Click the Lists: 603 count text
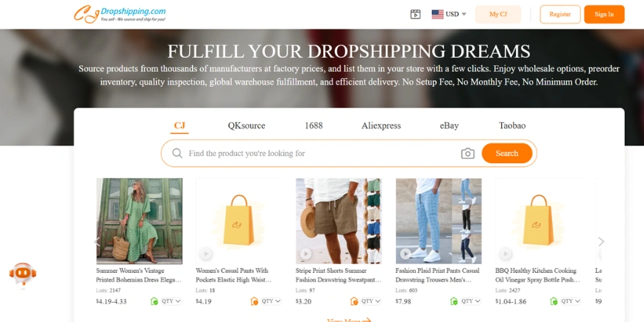Image resolution: width=644 pixels, height=322 pixels. (x=405, y=290)
